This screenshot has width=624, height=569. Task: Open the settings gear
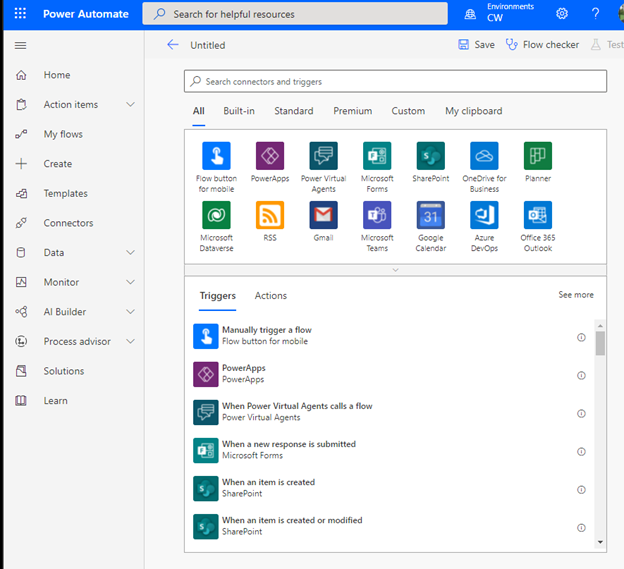pos(562,14)
